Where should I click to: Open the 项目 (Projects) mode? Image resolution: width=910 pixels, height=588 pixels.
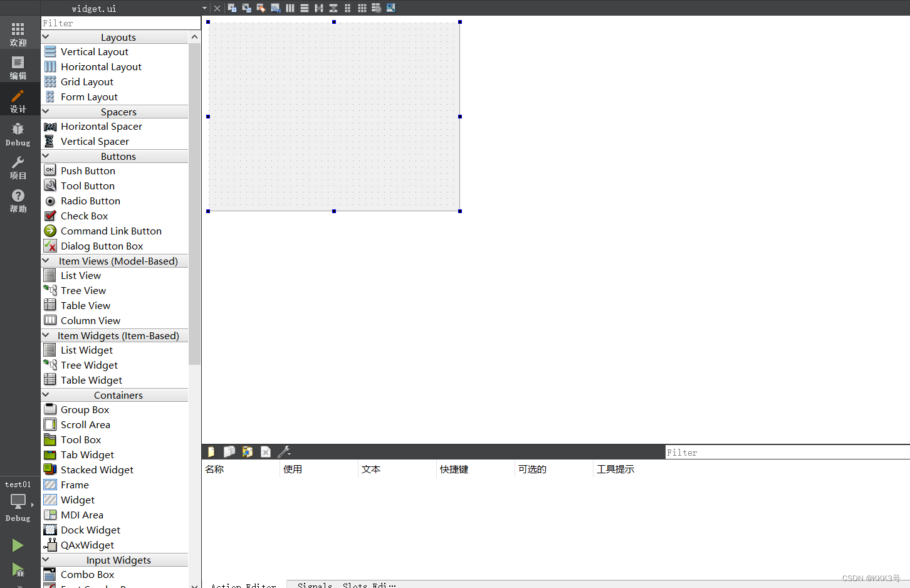[18, 167]
